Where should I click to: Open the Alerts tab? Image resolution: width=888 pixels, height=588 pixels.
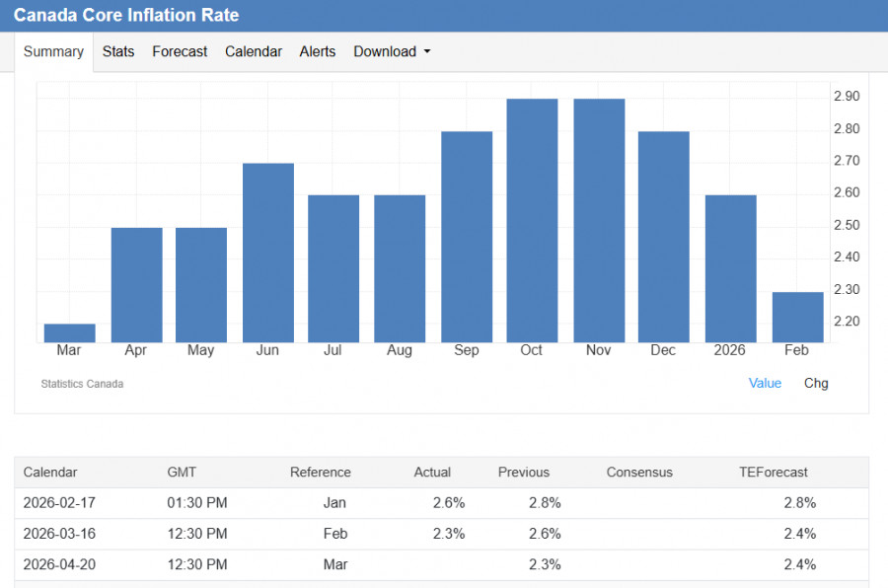(318, 51)
